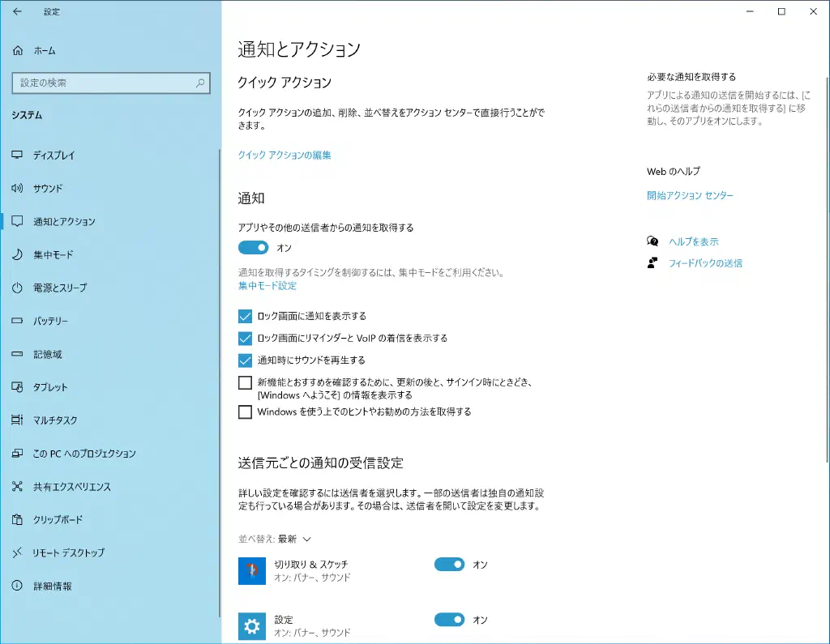The image size is (830, 644).
Task: Enable Windows を使う上でのヒント checkbox
Action: 245,412
